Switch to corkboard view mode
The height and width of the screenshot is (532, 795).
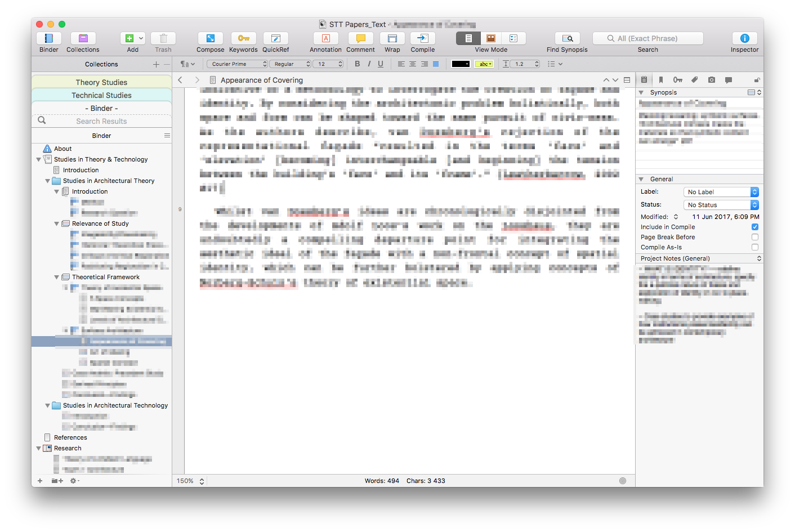tap(491, 38)
